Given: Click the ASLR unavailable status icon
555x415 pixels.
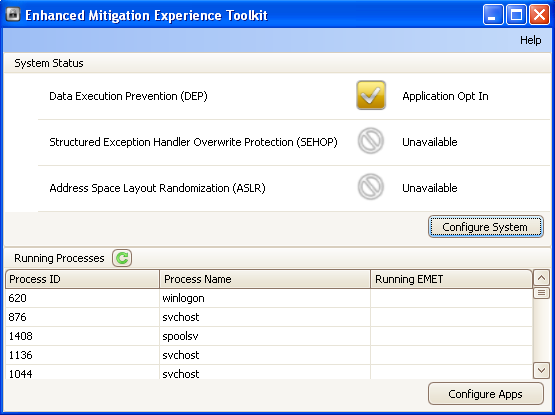Looking at the screenshot, I should click(371, 187).
